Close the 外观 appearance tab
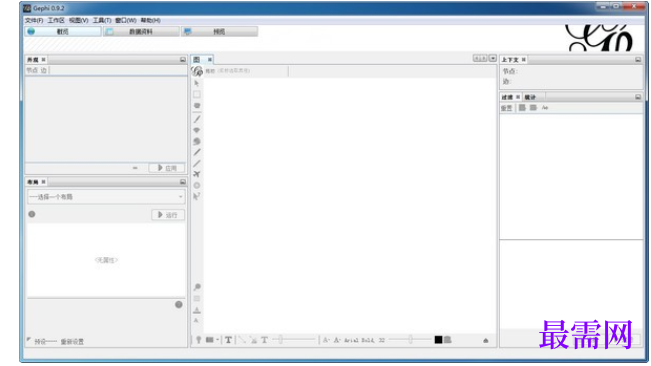This screenshot has height=366, width=651. [44, 60]
